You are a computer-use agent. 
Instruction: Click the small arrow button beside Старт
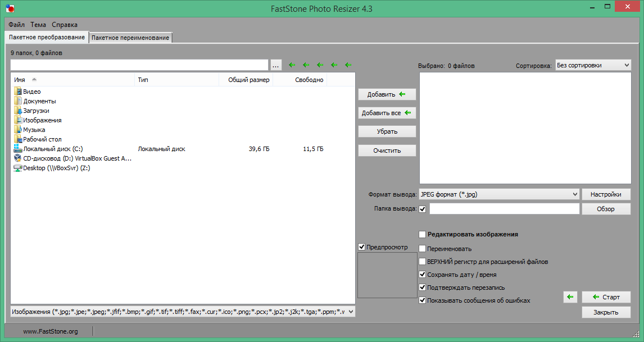570,297
